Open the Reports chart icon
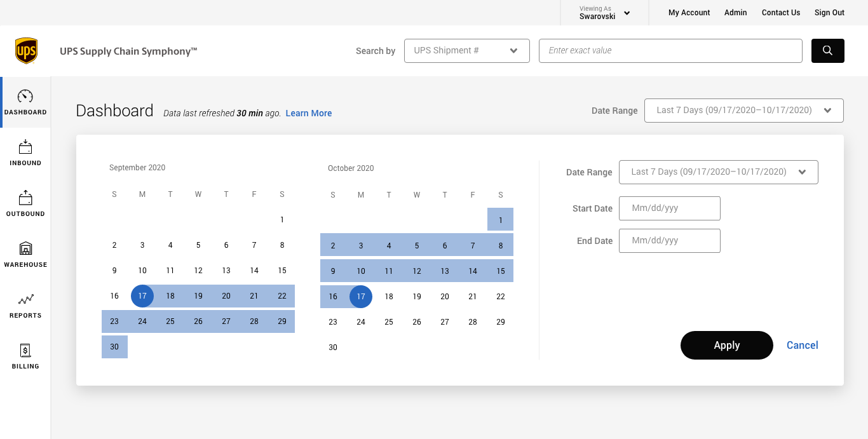The height and width of the screenshot is (439, 868). click(x=25, y=299)
